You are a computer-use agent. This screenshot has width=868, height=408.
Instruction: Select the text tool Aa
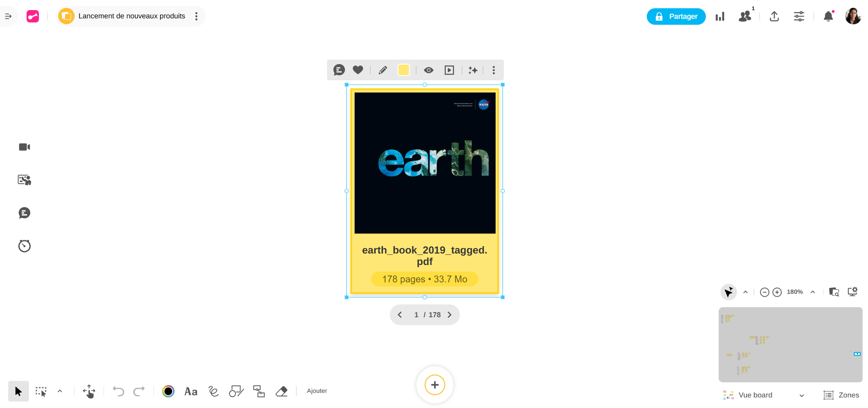point(191,391)
